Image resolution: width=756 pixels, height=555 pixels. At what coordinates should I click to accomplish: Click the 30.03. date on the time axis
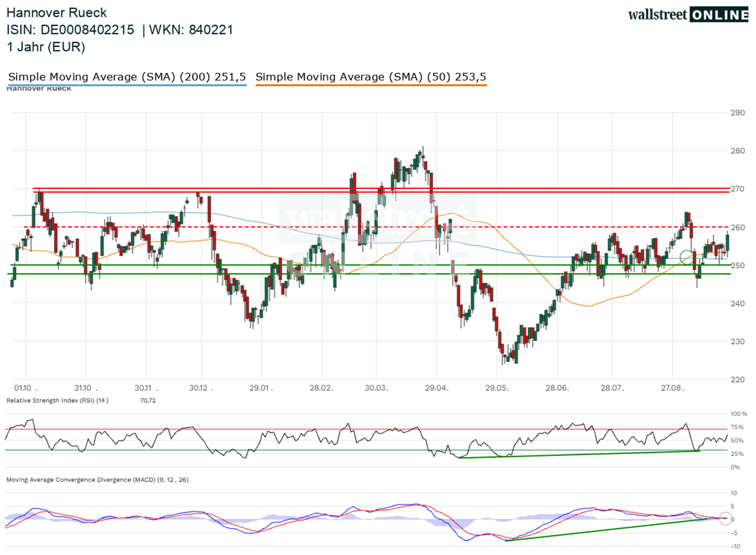coord(376,389)
